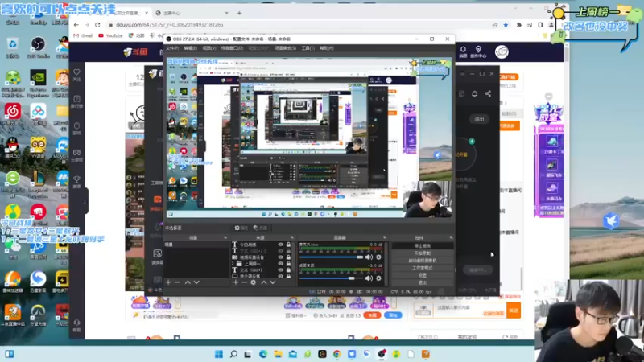Toggle lock on first text source
Screen dimensions: 644x362
(x=288, y=245)
